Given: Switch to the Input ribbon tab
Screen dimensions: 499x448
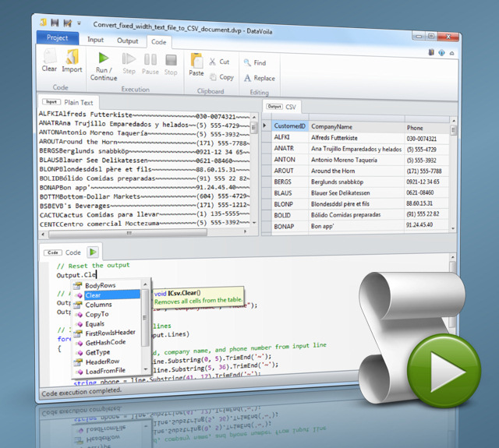Looking at the screenshot, I should 95,40.
